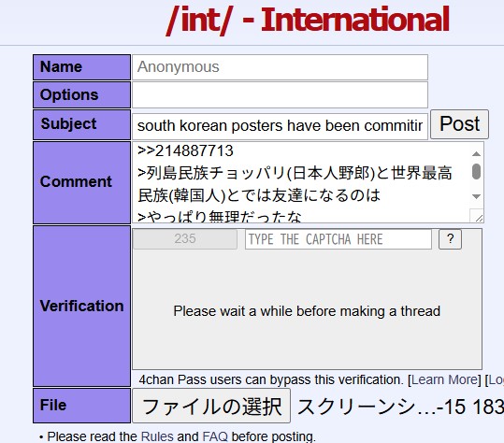Click the Options label cell
The width and height of the screenshot is (504, 443).
click(x=81, y=94)
